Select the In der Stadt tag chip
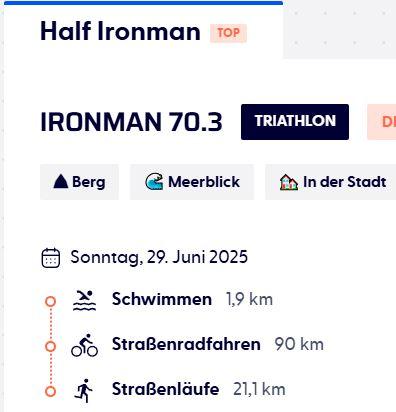Screen dimensions: 396x412 tap(330, 182)
